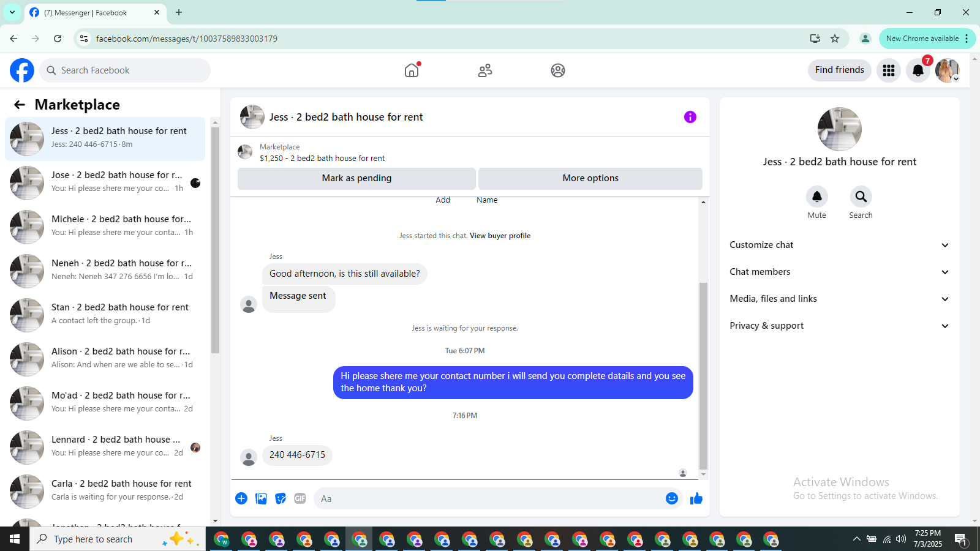Open the $1,250 listing link
The height and width of the screenshot is (551, 980).
point(322,158)
